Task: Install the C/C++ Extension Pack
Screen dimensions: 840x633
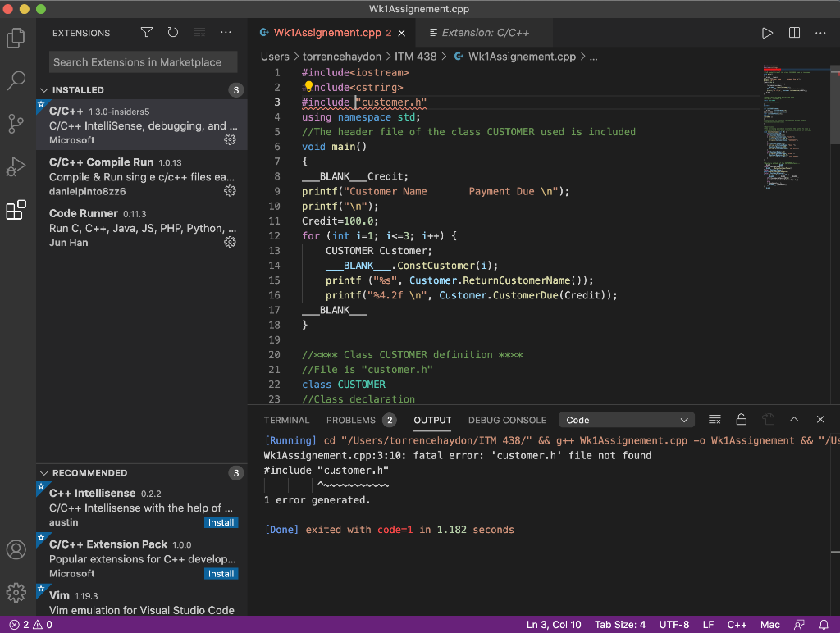Action: (221, 574)
